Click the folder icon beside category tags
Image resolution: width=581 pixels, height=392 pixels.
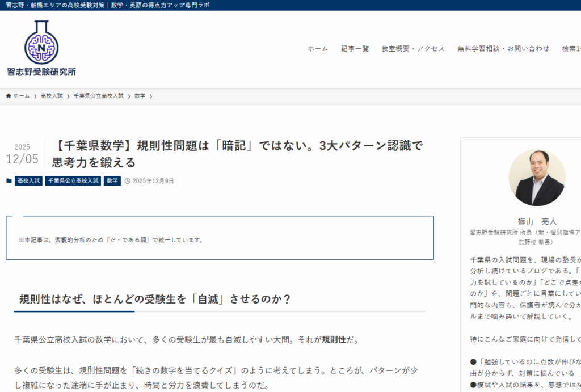click(x=9, y=181)
